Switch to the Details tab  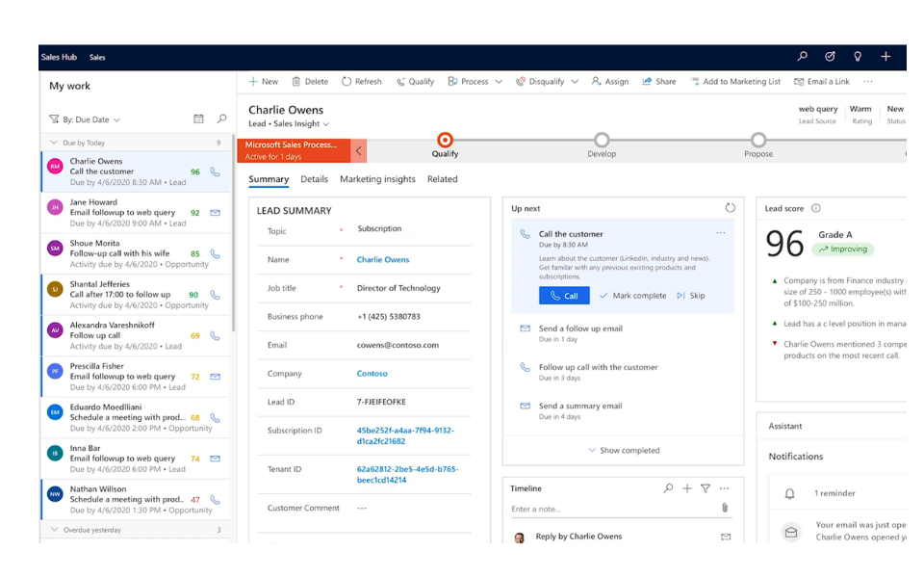click(314, 179)
